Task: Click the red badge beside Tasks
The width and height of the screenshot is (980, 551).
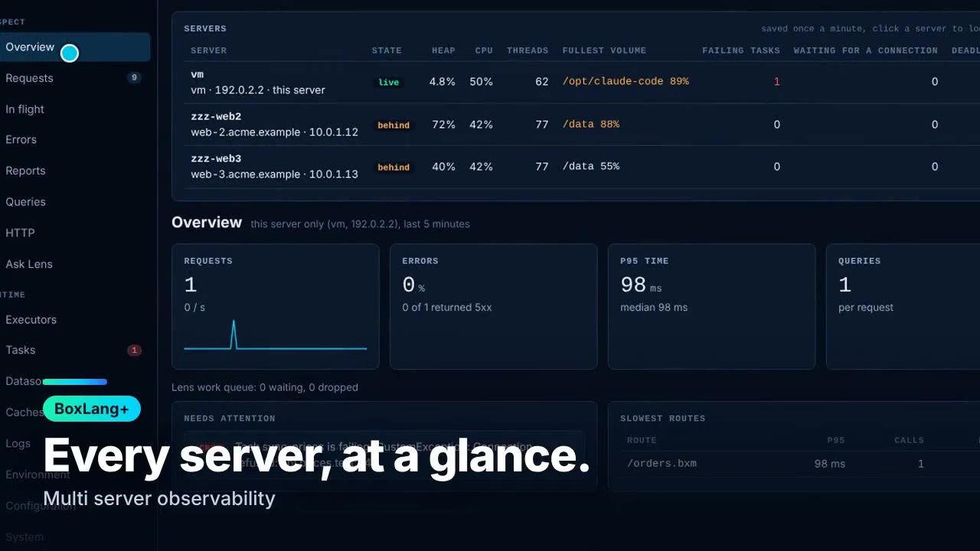Action: pos(134,350)
